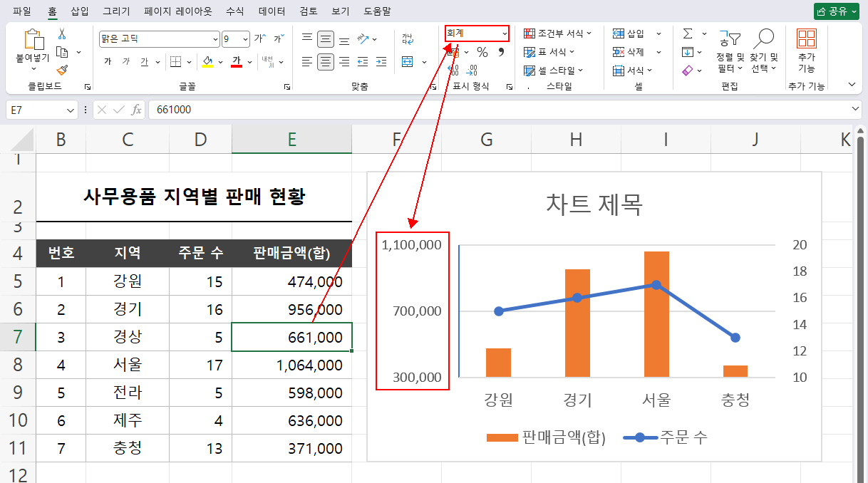868x483 pixels.
Task: Open the font name 맑은 고딕 dropdown
Action: pos(216,38)
